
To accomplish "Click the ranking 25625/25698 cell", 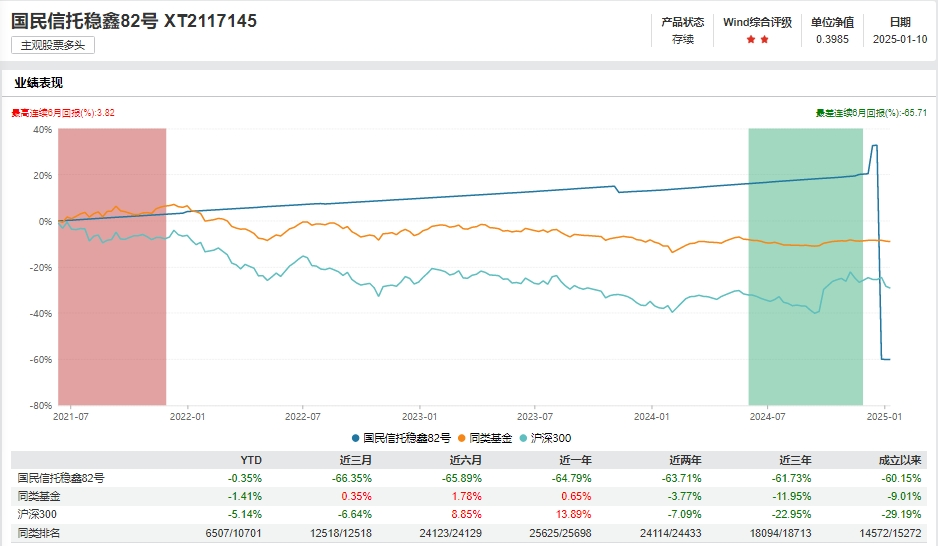I will [x=560, y=532].
